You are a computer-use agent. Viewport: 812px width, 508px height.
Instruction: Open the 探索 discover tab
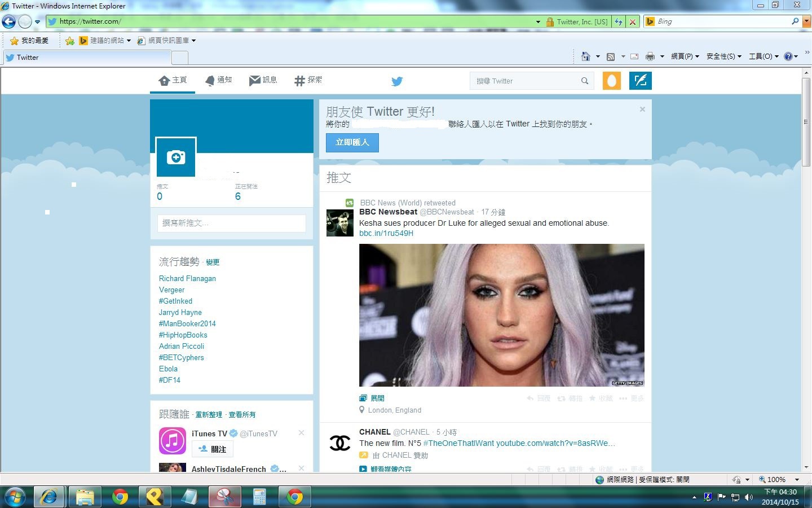pyautogui.click(x=308, y=80)
